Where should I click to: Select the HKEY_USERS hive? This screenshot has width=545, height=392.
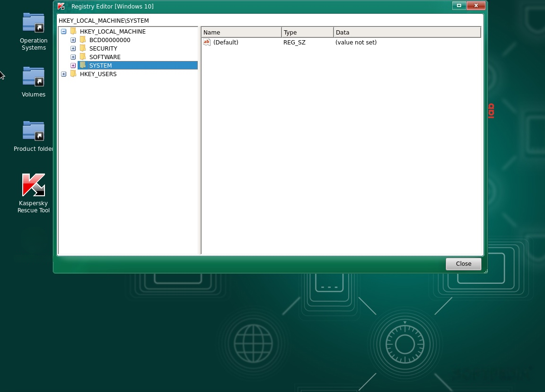98,74
